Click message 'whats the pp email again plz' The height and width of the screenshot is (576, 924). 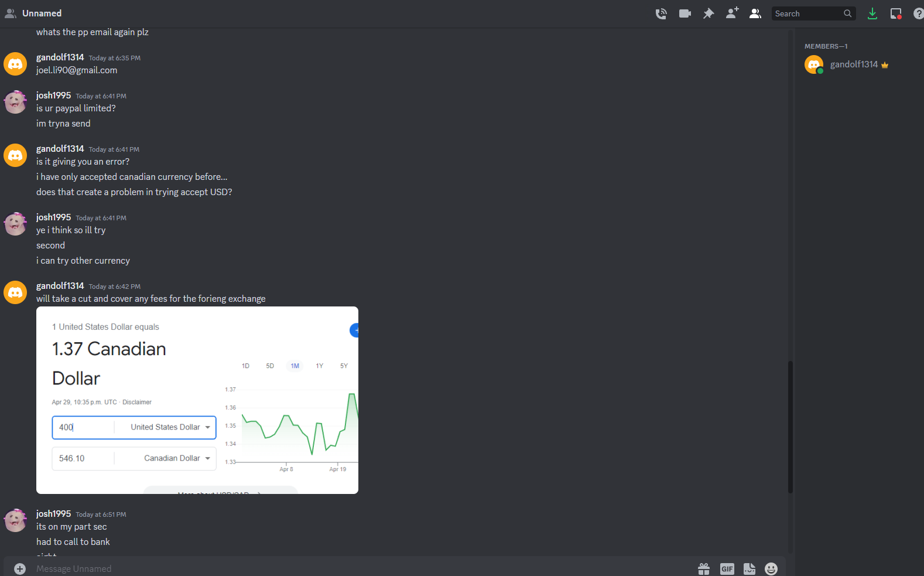(93, 32)
